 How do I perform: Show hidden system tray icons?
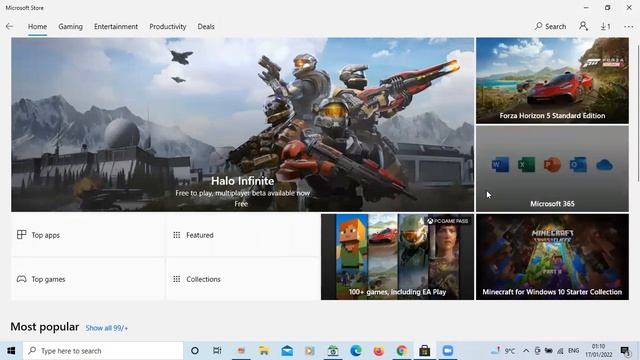tap(526, 351)
